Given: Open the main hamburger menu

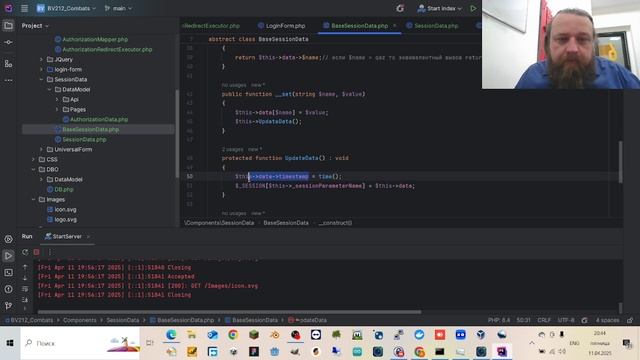Looking at the screenshot, I should (x=24, y=8).
